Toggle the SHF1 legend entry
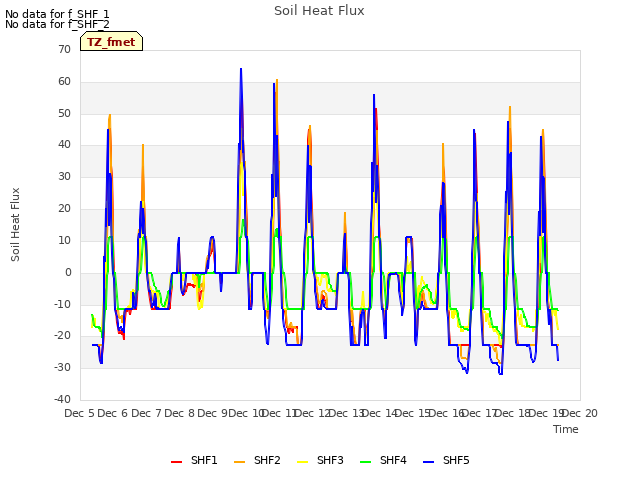This screenshot has width=640, height=480. pyautogui.click(x=194, y=461)
